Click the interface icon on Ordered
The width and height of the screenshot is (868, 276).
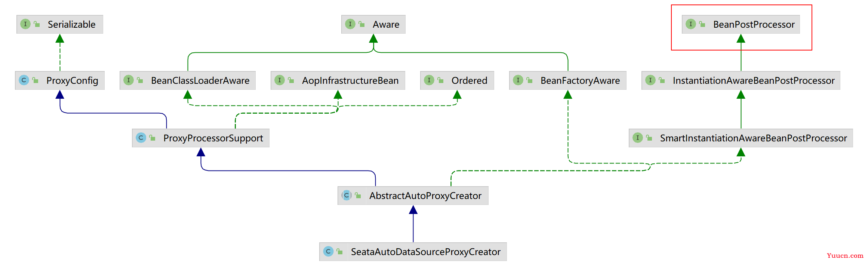(x=429, y=80)
